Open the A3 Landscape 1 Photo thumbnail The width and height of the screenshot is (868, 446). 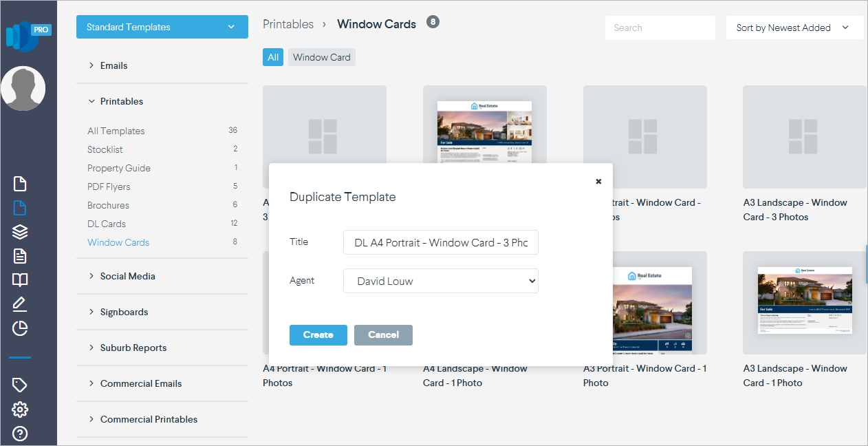805,303
